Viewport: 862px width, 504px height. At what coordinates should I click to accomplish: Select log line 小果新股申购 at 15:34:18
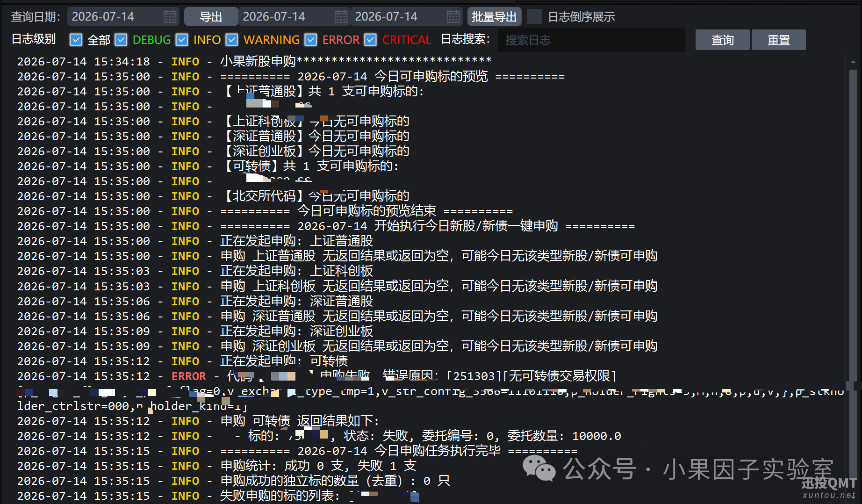(254, 61)
